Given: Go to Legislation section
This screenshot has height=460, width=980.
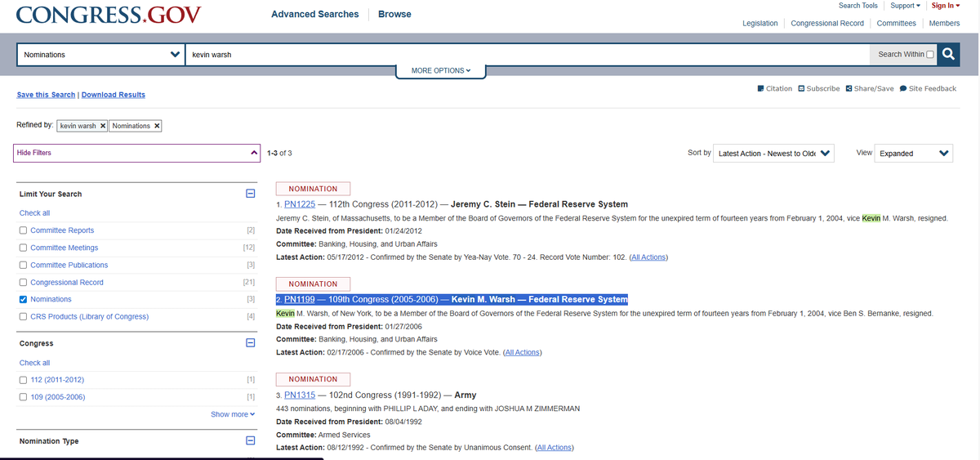Looking at the screenshot, I should 760,23.
